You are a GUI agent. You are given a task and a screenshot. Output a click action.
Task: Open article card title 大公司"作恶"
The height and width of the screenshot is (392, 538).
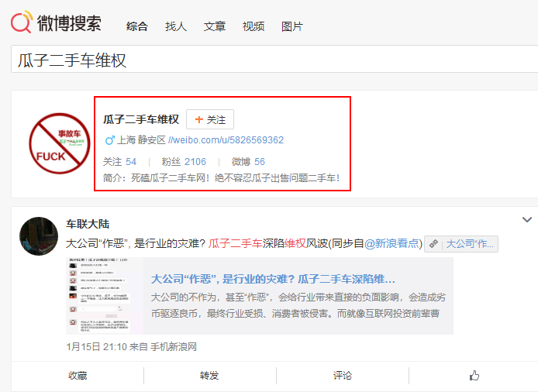273,279
